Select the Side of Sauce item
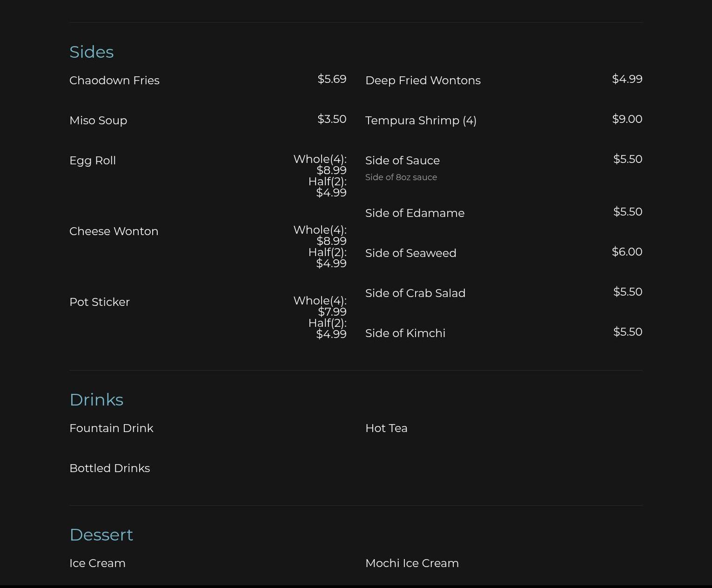Screen dimensions: 712x588 tap(402, 161)
